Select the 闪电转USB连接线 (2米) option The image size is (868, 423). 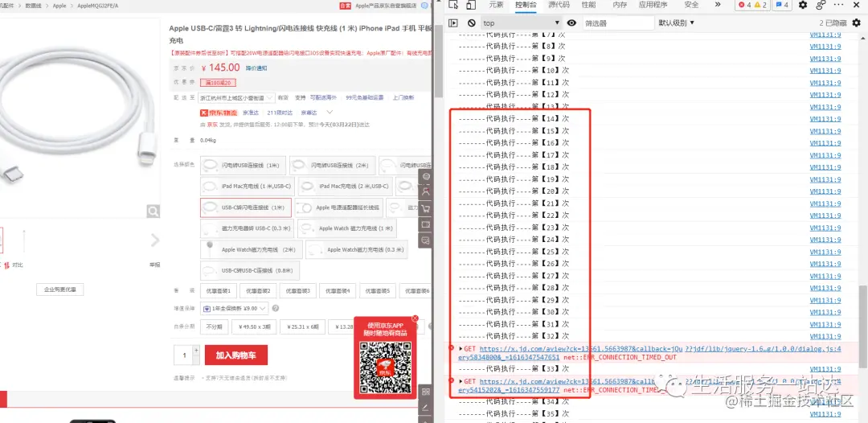pyautogui.click(x=332, y=165)
